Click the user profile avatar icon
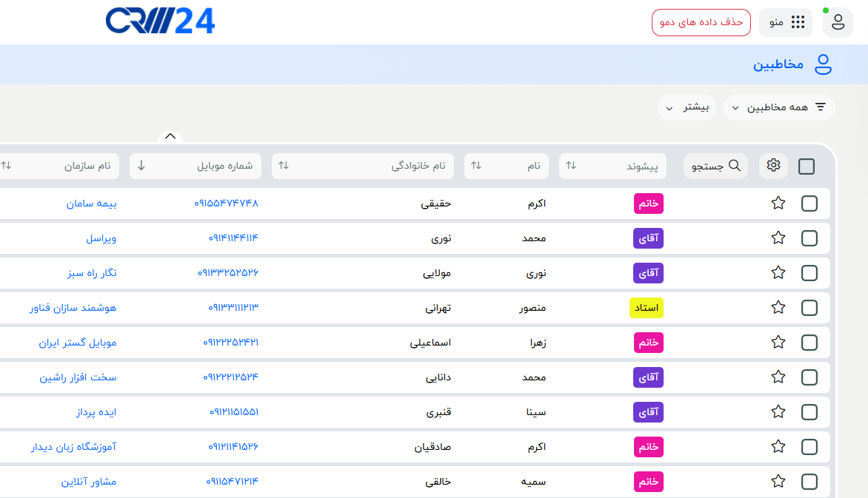 [x=838, y=22]
